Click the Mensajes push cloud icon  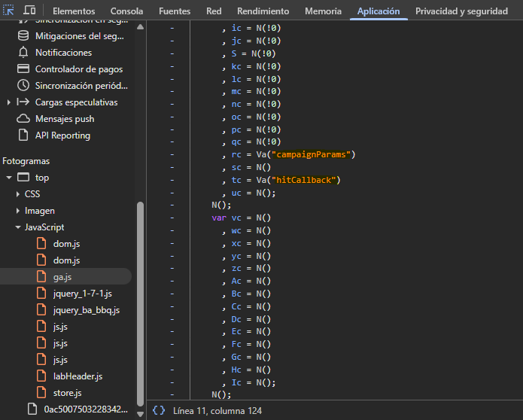coord(23,119)
